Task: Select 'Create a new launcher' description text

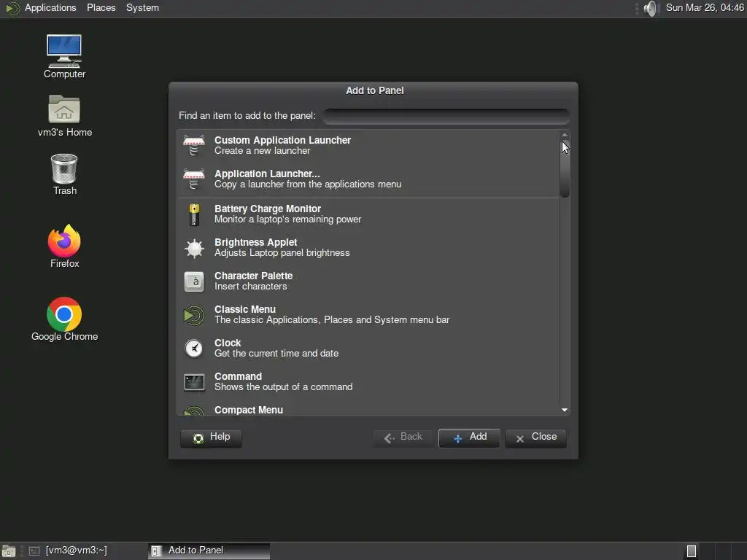Action: [x=263, y=151]
